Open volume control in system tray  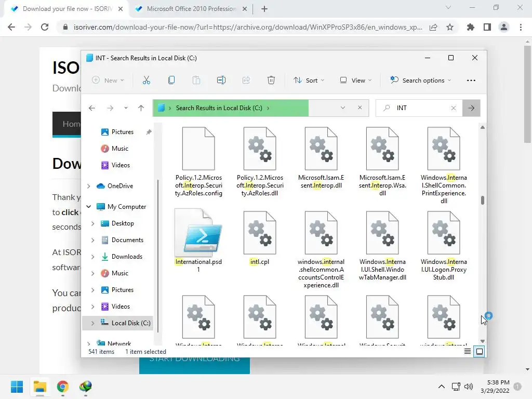pyautogui.click(x=469, y=387)
